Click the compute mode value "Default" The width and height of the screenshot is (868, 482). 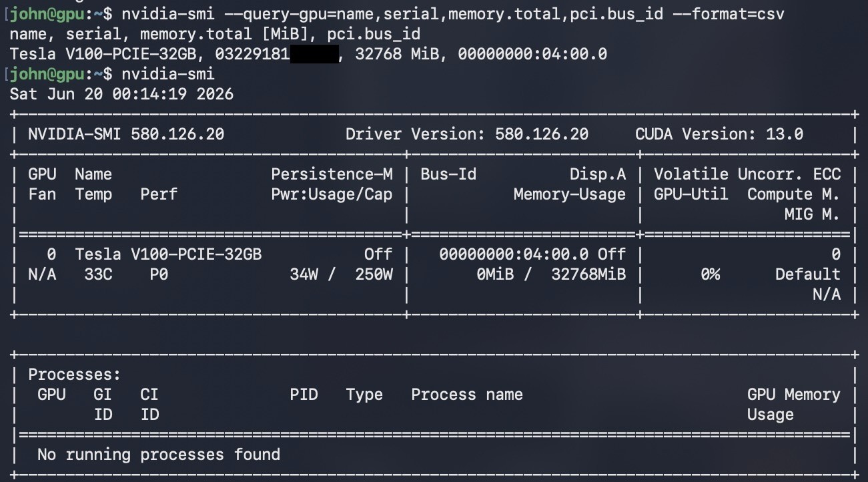coord(808,274)
